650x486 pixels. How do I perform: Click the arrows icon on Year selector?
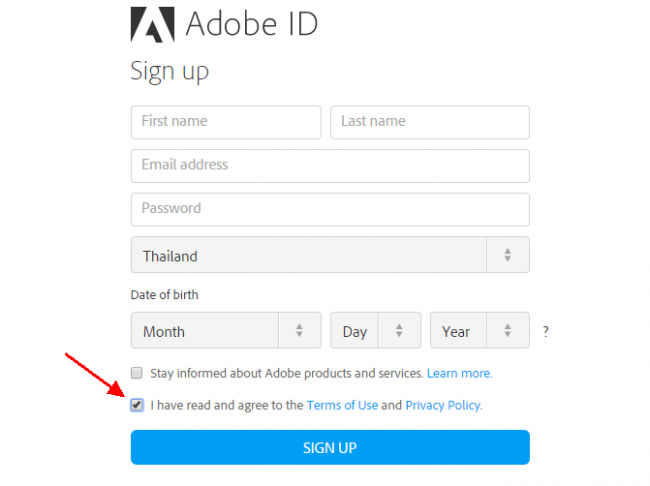point(509,331)
